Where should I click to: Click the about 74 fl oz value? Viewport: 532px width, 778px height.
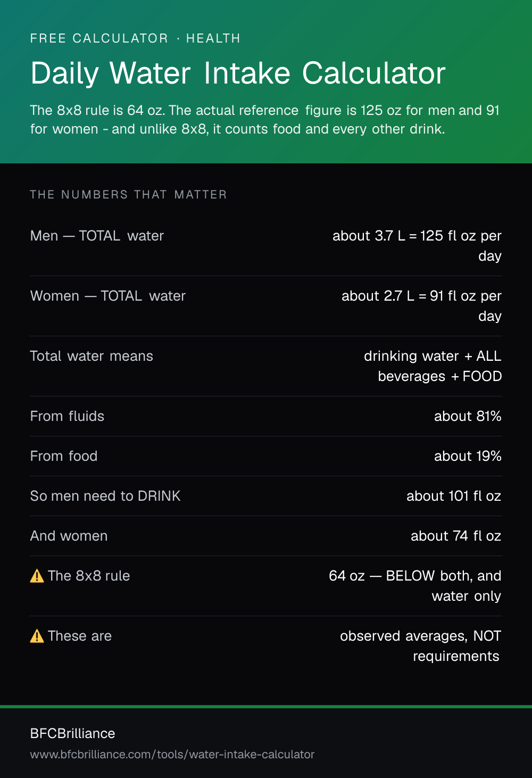[456, 536]
